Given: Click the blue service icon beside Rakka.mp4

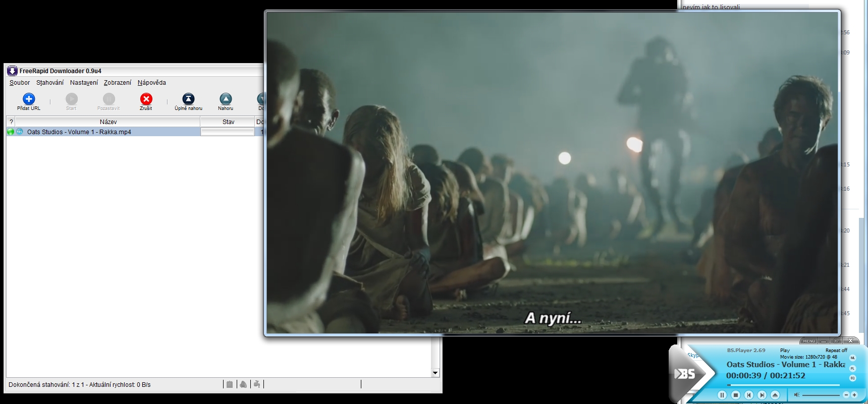Looking at the screenshot, I should [20, 132].
